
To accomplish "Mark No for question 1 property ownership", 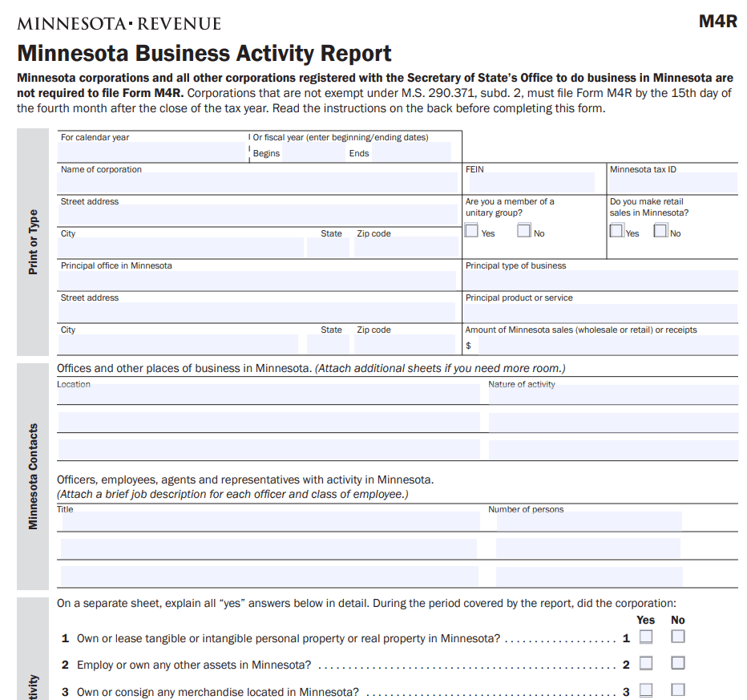I will (678, 637).
